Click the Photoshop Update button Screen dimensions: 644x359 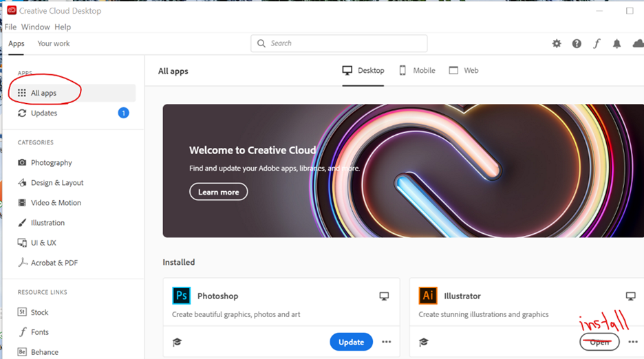coord(351,342)
